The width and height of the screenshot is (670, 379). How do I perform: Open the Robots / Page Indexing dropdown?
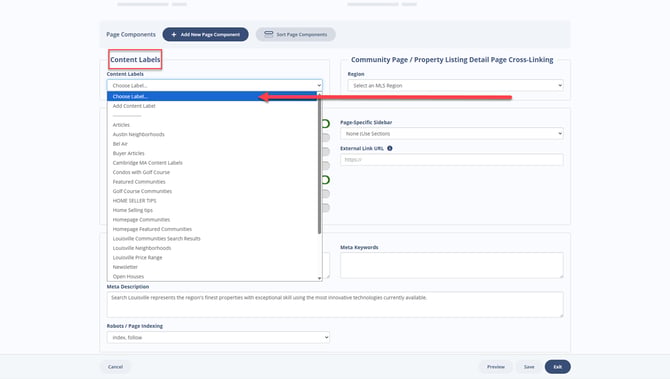[218, 338]
